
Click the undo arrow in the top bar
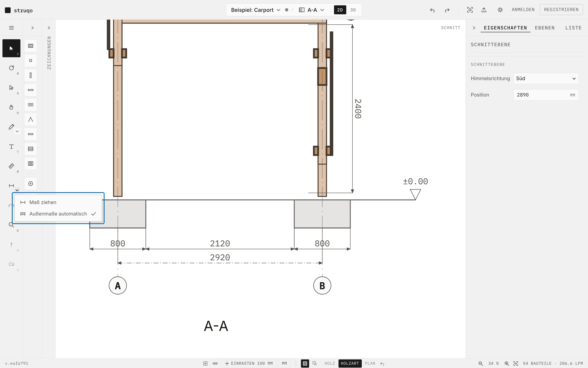click(432, 10)
